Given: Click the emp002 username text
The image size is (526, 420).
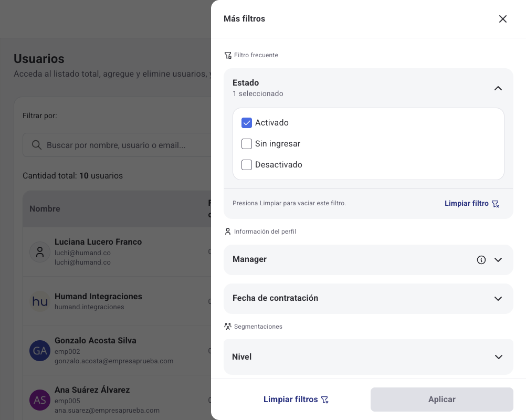Looking at the screenshot, I should point(67,351).
